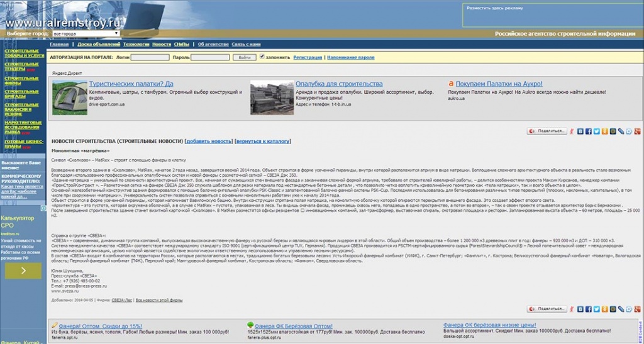Share on VK from the row above the article

[580, 131]
